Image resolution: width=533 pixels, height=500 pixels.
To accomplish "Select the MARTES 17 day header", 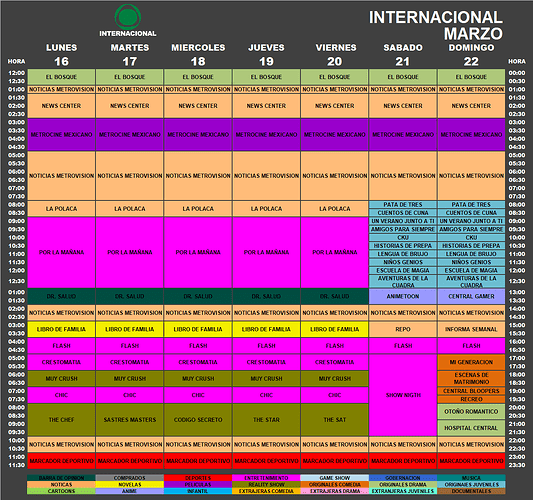I will point(130,55).
